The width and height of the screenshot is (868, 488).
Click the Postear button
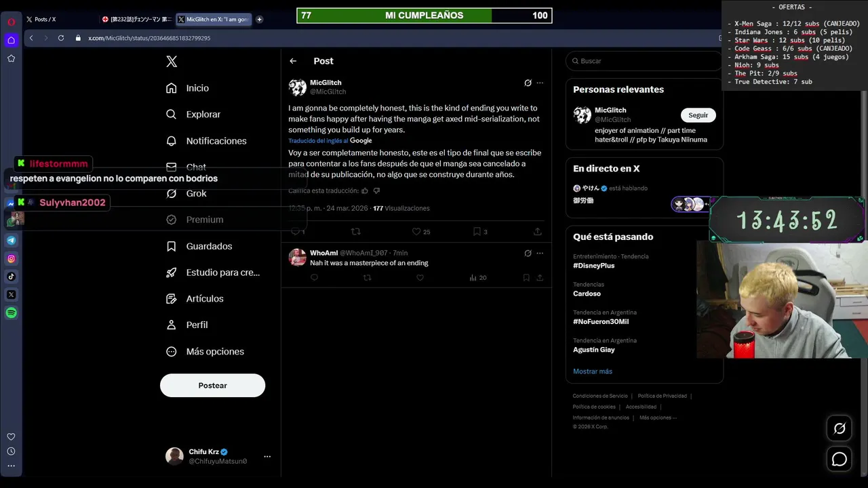[x=212, y=385]
